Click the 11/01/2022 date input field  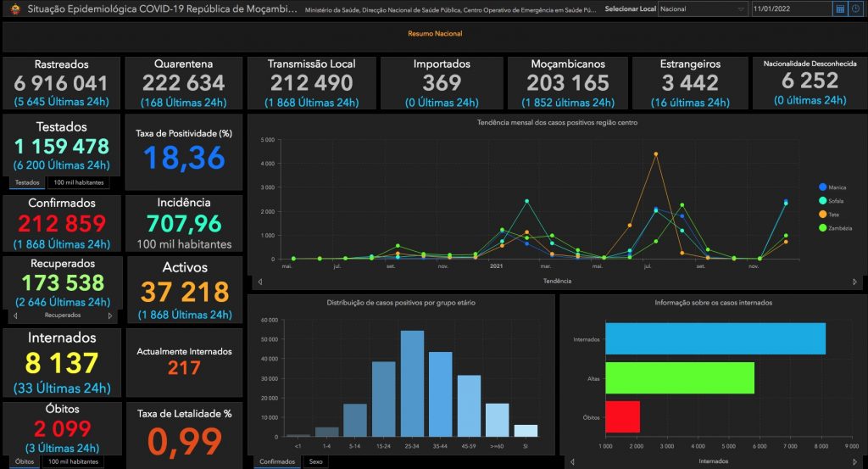790,9
